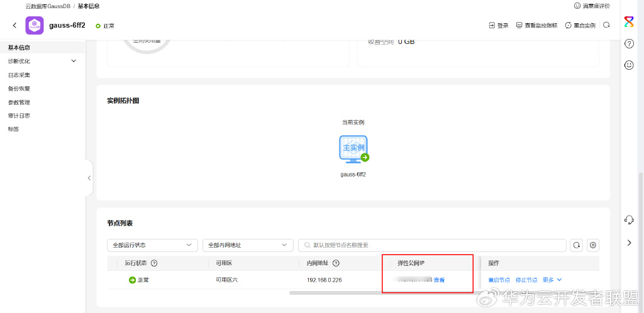The height and width of the screenshot is (313, 644).
Task: Expand 更多 actions dropdown
Action: (552, 280)
